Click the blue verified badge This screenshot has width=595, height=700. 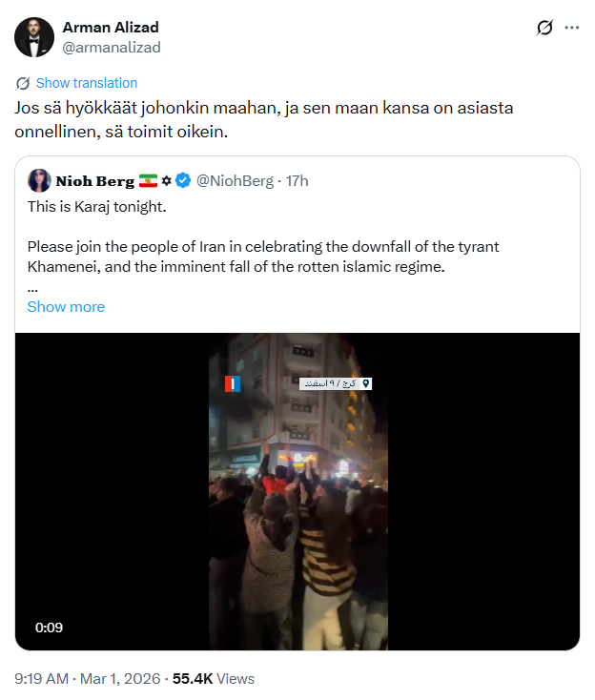coord(185,180)
